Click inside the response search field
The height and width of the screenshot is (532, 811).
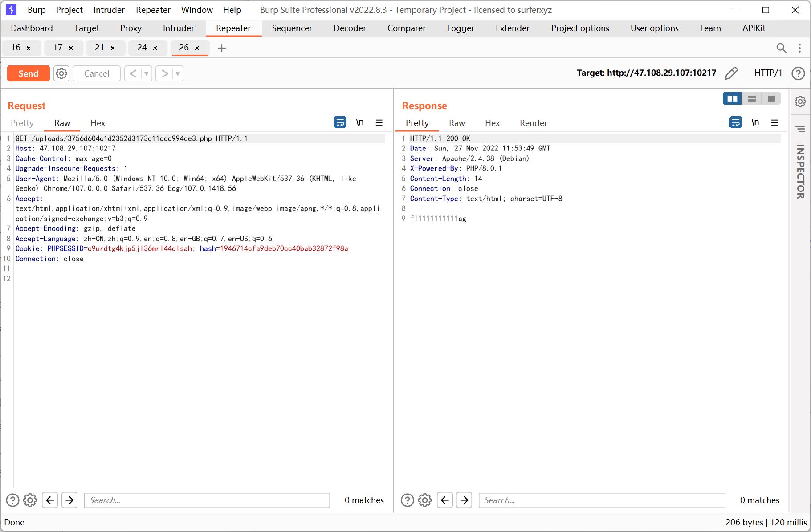click(601, 500)
